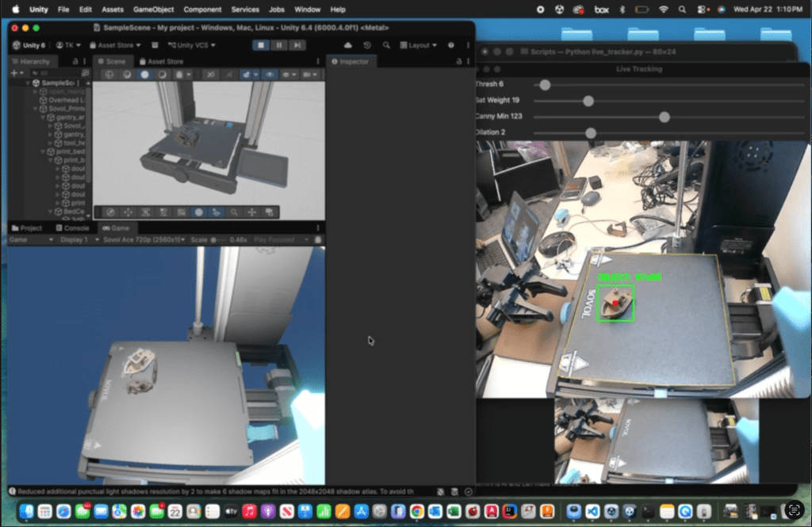The height and width of the screenshot is (527, 812).
Task: Click the four-arrow pan tool in Scene overlay
Action: point(251,212)
